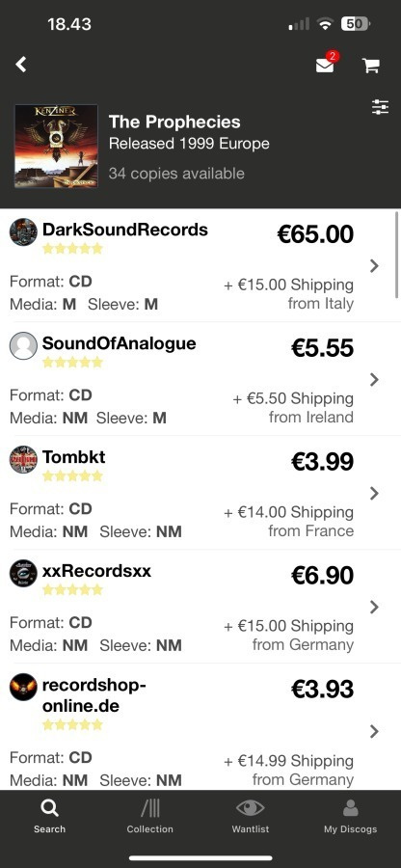Tap the SoundOfAnalogue placeholder avatar
The image size is (401, 868).
tap(23, 346)
